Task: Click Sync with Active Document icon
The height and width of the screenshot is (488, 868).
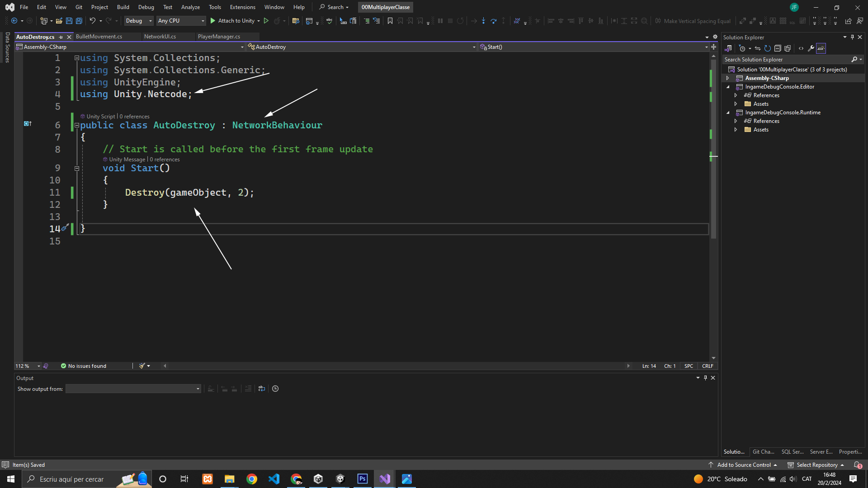Action: point(757,48)
